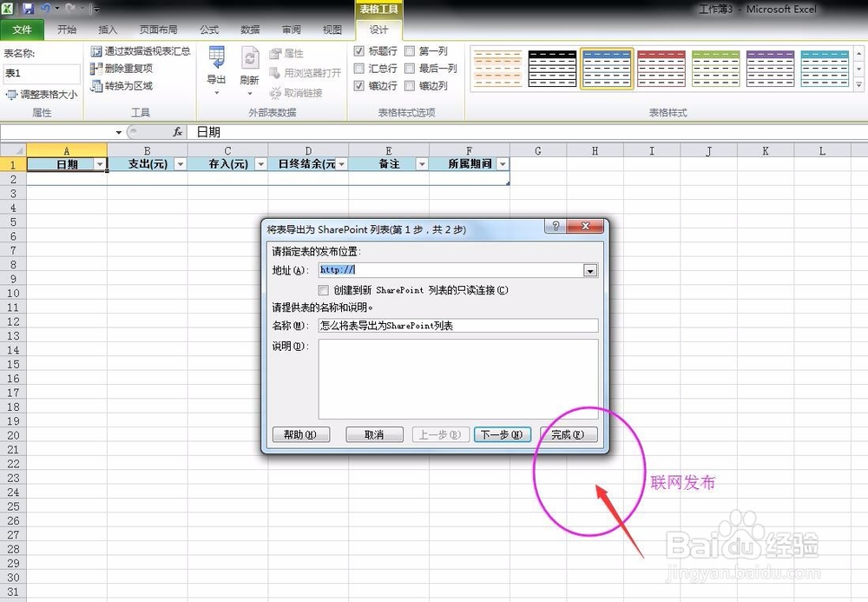Switch to the 公式 Formulas tab
The height and width of the screenshot is (602, 868).
[208, 30]
